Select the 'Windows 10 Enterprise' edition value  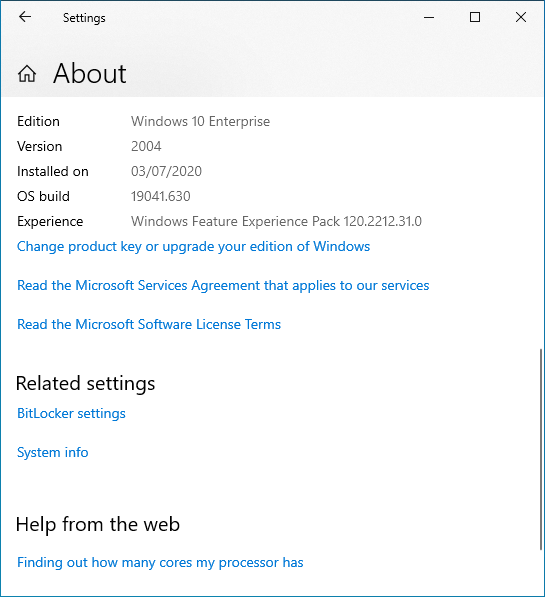point(200,121)
